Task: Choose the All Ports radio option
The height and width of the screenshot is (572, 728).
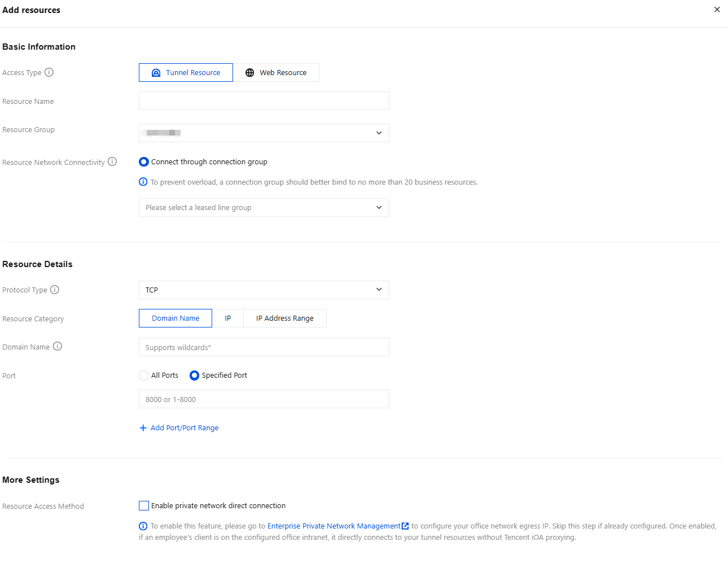Action: [x=144, y=375]
